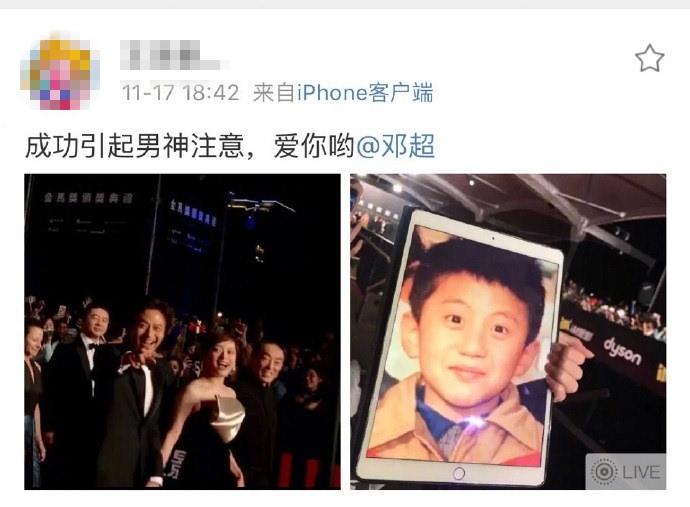Screen dimensions: 690x507
Task: Click the 11-17 18:42 timestamp
Action: click(180, 93)
